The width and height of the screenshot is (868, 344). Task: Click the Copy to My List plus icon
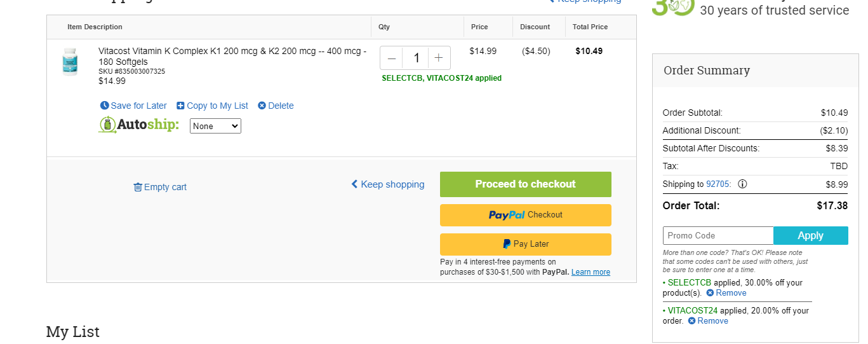[180, 106]
